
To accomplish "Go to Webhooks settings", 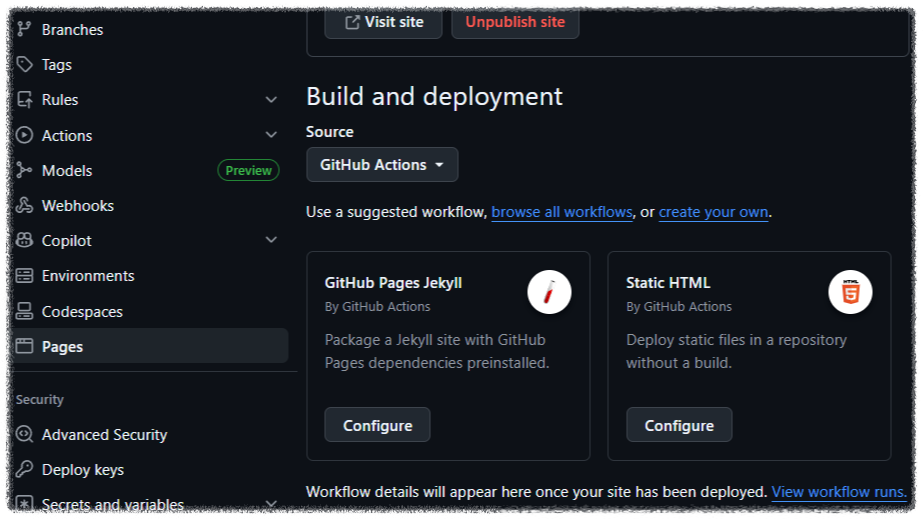I will click(x=78, y=205).
